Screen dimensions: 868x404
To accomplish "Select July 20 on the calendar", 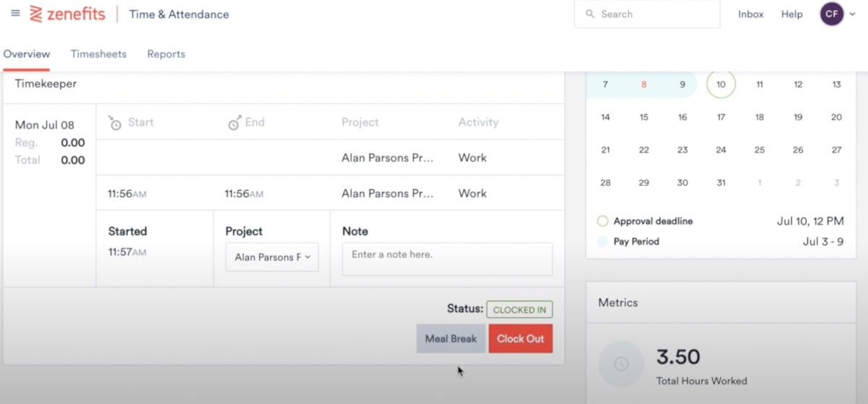I will click(x=836, y=117).
